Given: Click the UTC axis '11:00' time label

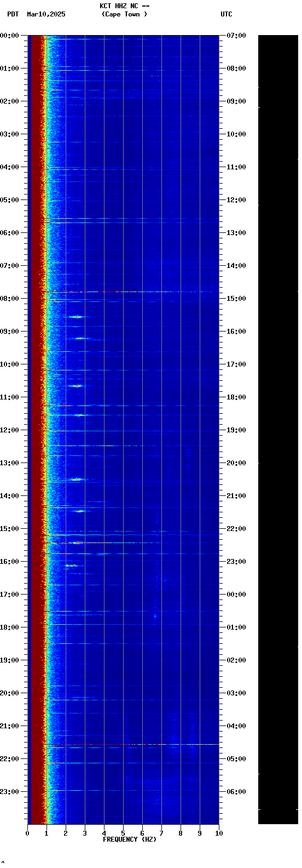Looking at the screenshot, I should [236, 167].
